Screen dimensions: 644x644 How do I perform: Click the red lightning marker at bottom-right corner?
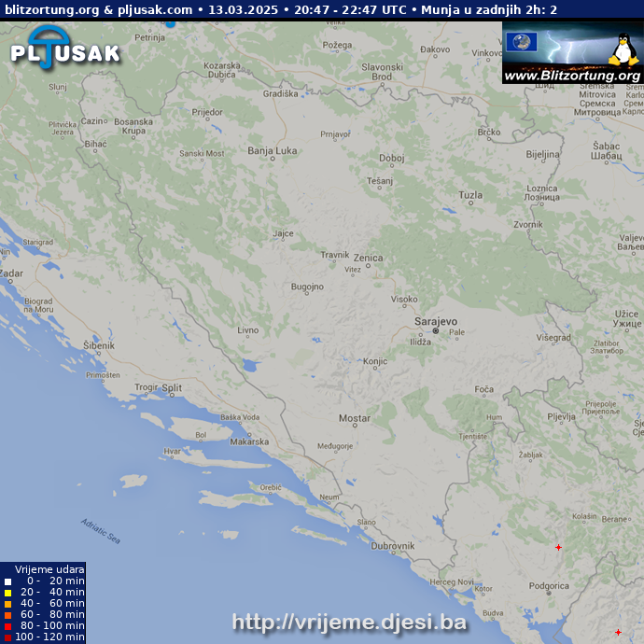[618, 632]
